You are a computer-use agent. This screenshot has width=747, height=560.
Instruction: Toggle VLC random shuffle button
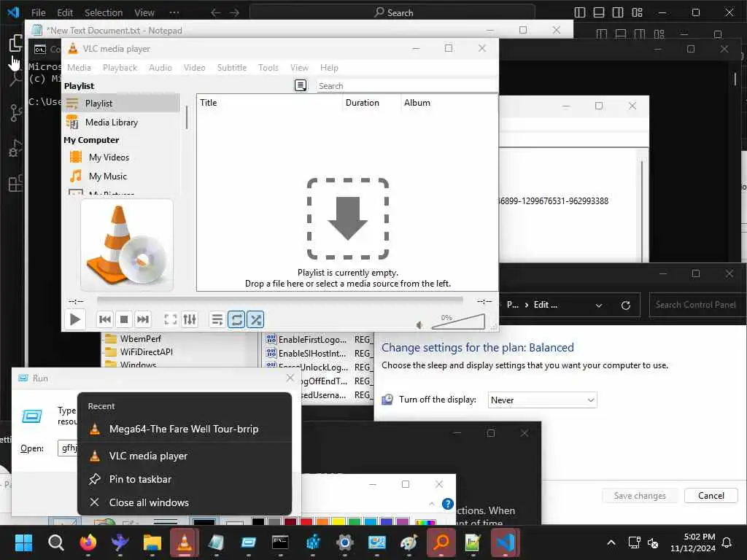(256, 319)
